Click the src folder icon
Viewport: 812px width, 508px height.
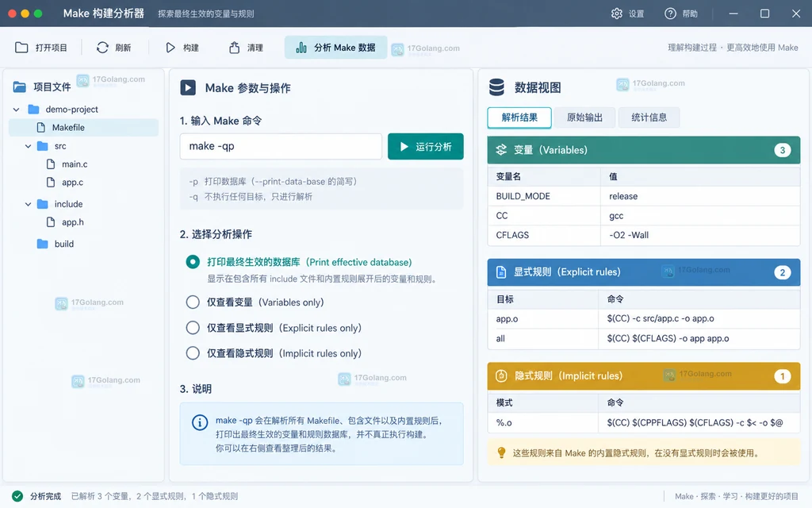click(43, 146)
